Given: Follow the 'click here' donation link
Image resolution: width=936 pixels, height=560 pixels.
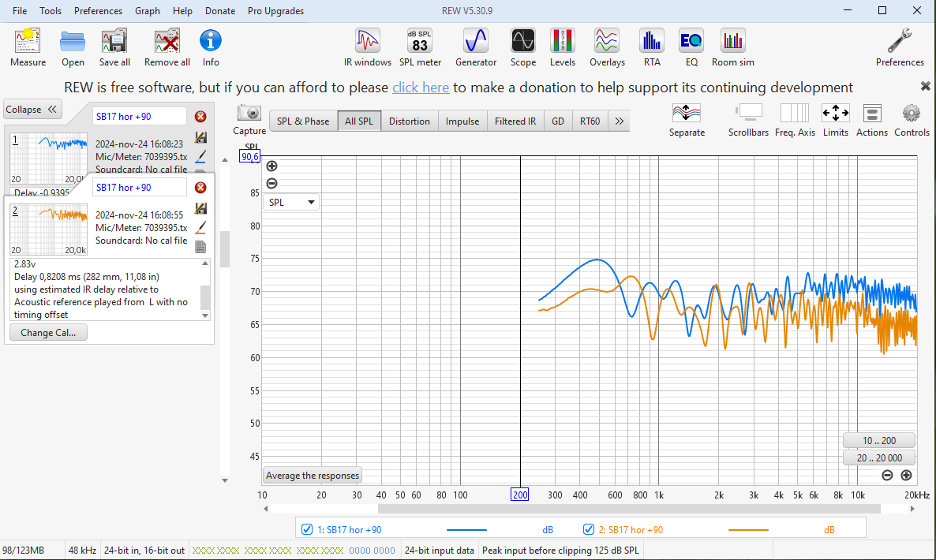Looking at the screenshot, I should tap(420, 88).
